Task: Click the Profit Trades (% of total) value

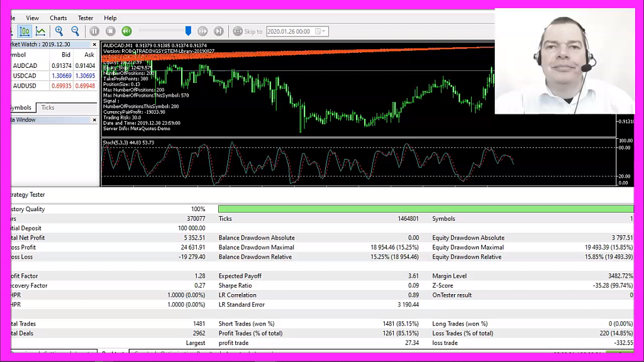Action: (x=401, y=333)
